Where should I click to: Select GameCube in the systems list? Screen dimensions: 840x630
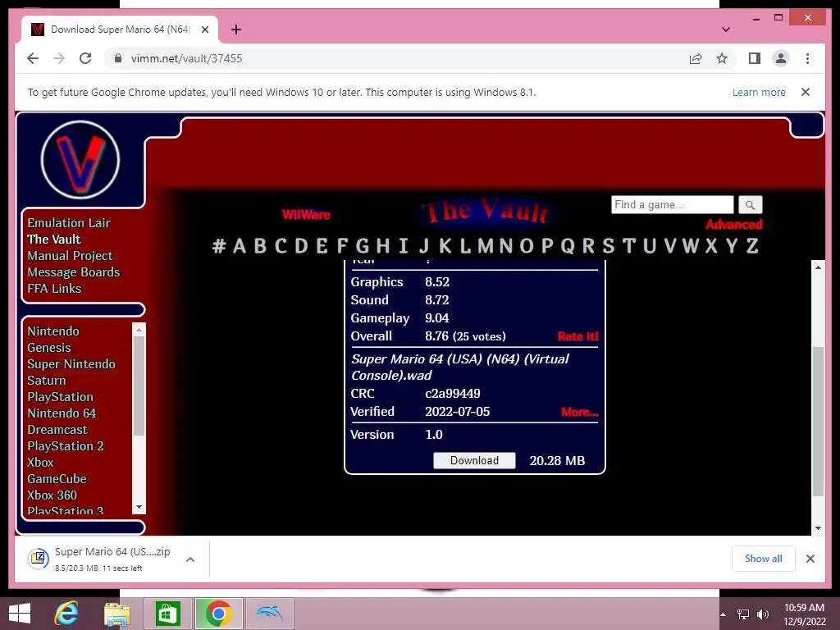coord(57,479)
